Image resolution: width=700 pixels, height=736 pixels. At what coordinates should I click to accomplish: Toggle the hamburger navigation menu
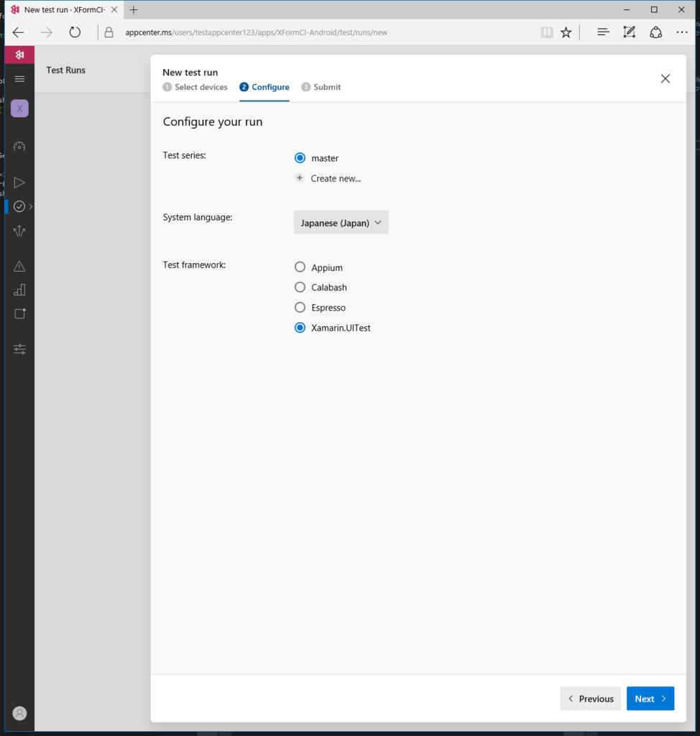[x=19, y=79]
